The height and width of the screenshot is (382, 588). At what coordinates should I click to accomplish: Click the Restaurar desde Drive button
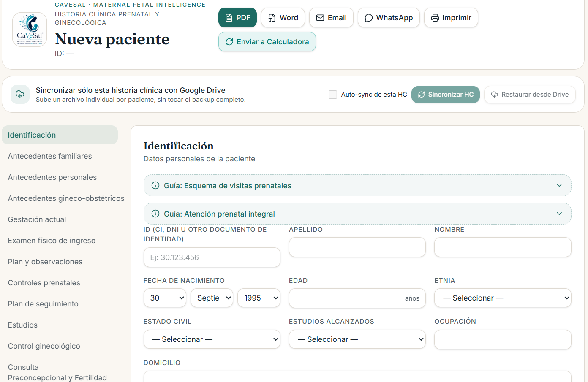click(530, 95)
